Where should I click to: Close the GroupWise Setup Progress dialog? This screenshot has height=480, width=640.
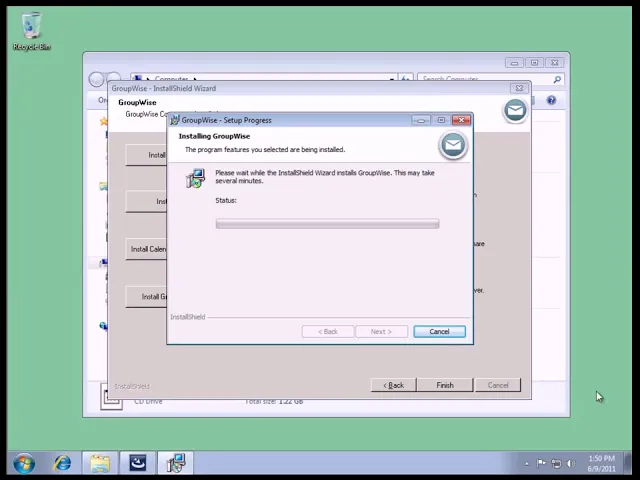point(462,120)
